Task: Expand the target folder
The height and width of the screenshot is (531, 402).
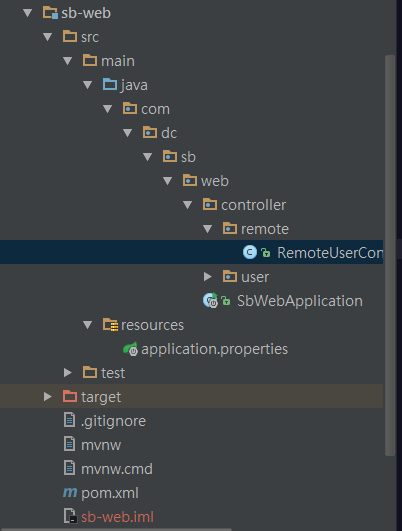Action: coord(48,397)
